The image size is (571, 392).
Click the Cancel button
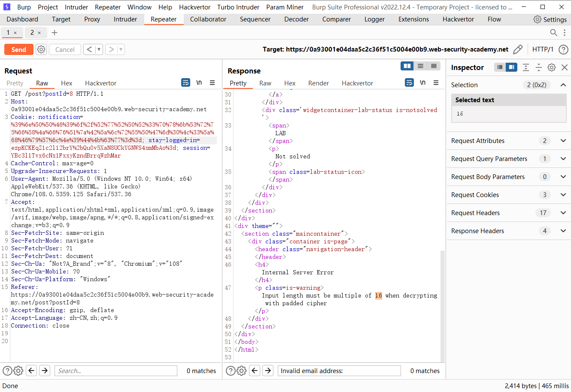point(65,49)
